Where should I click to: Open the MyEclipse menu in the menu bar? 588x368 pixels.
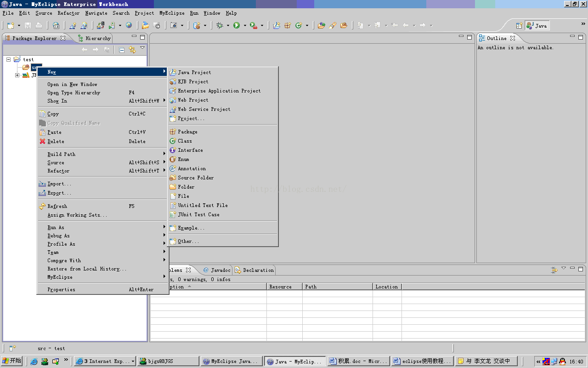[x=172, y=13]
